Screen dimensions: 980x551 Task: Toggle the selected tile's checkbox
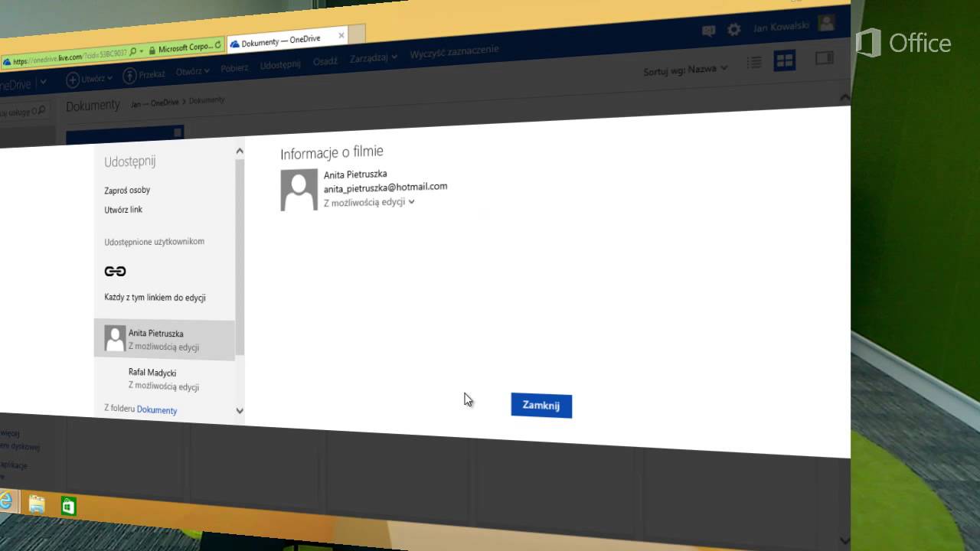[x=177, y=133]
